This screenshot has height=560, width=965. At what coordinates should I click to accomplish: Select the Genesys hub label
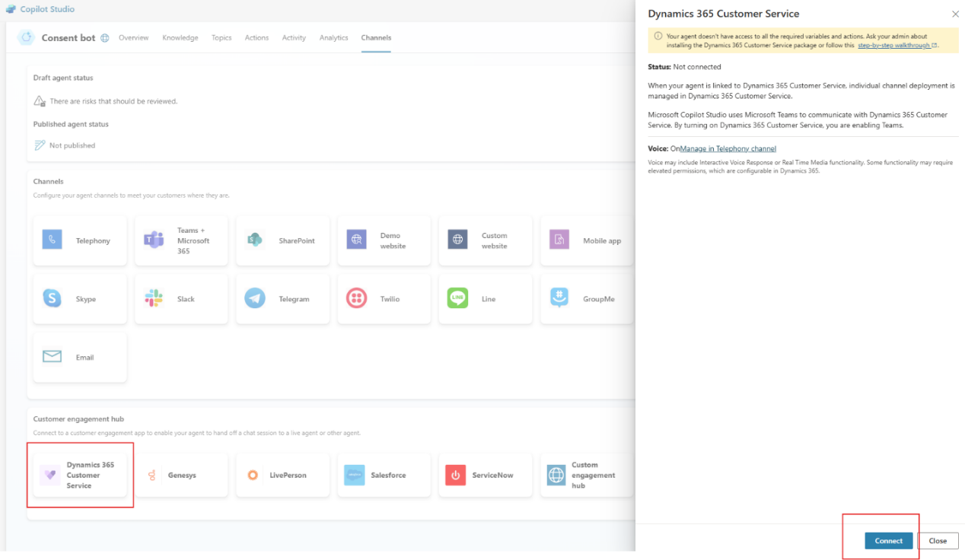click(182, 476)
